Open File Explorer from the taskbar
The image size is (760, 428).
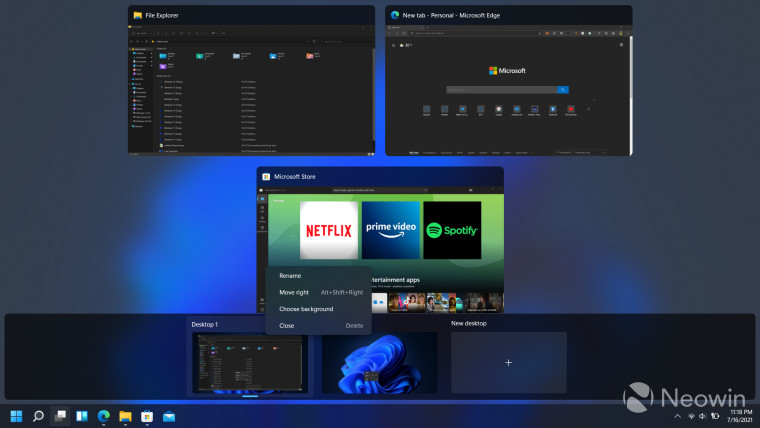pyautogui.click(x=126, y=416)
